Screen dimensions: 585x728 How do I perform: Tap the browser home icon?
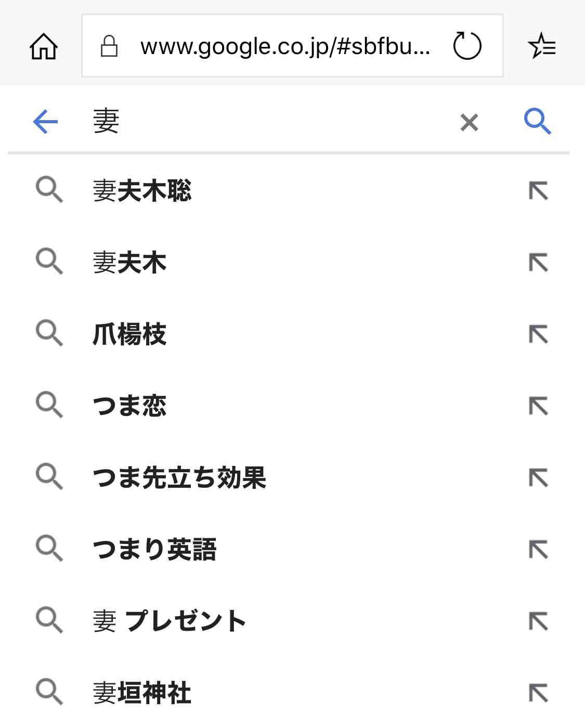pos(44,46)
